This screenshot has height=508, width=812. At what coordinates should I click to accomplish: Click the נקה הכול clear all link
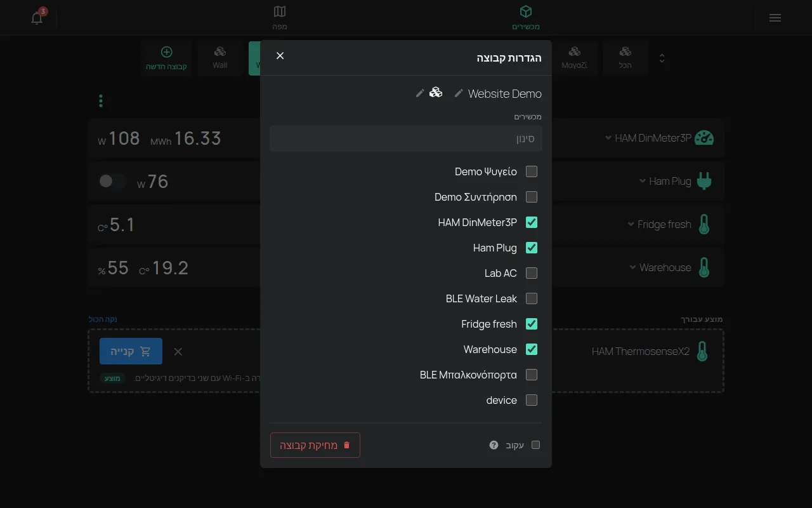coord(103,319)
